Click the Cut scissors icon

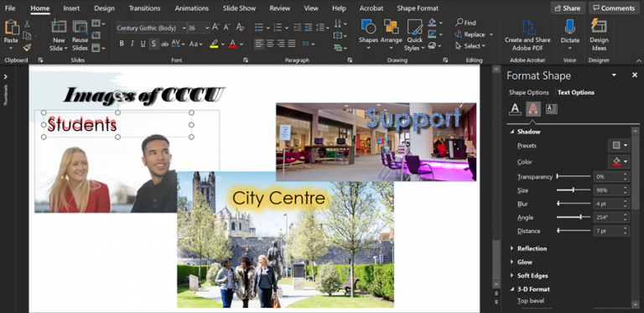27,23
